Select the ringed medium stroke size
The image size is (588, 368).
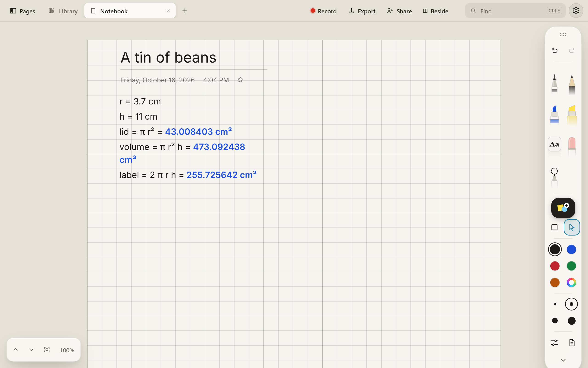tap(571, 304)
